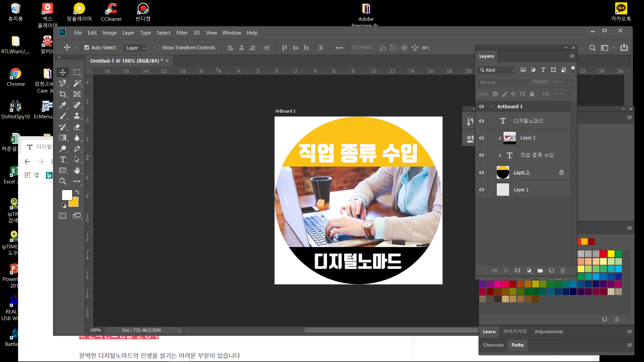The height and width of the screenshot is (362, 644).
Task: Select the Move tool in the toolbox
Action: [x=63, y=72]
